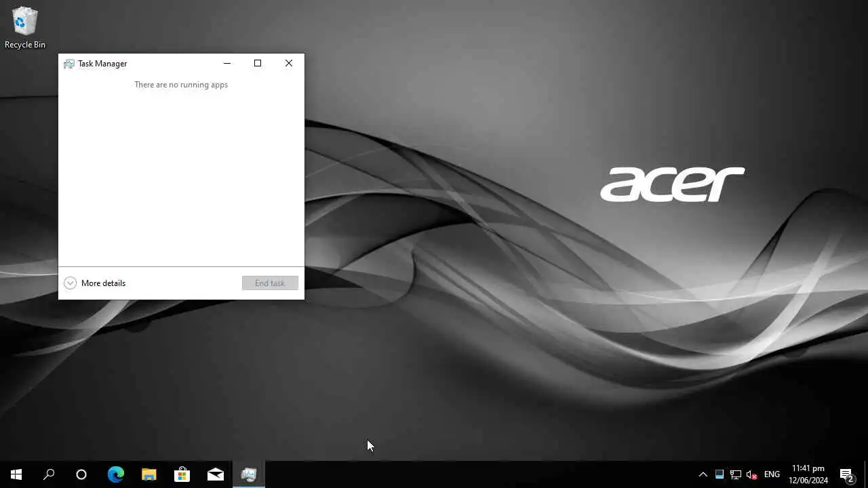
Task: Open the Mail app from the taskbar
Action: pos(216,474)
